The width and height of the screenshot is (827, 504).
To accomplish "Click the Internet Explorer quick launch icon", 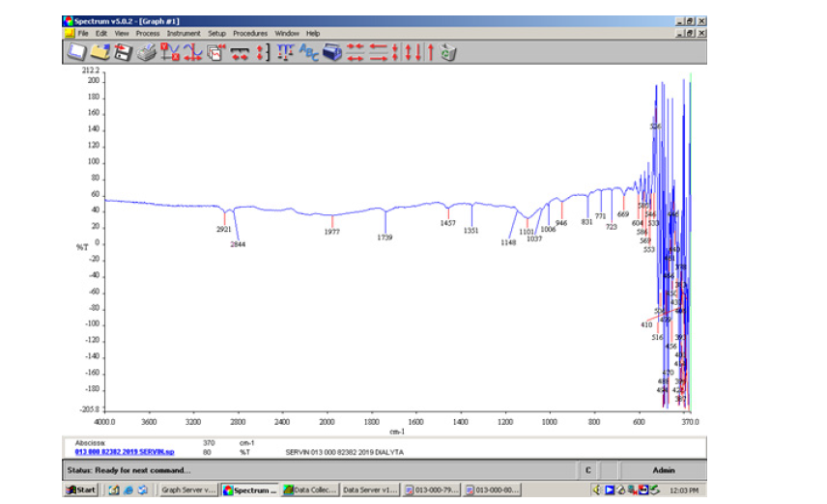I will pos(128,490).
